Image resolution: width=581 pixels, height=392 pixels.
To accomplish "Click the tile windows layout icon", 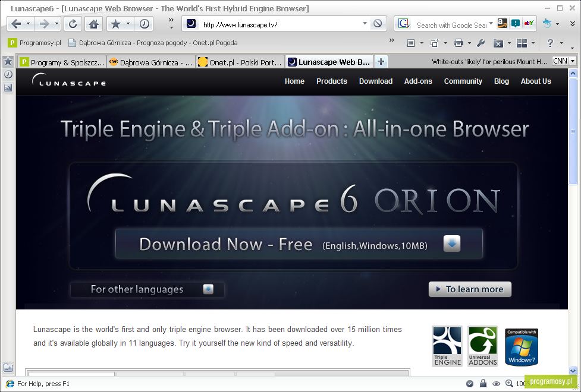I will point(522,43).
